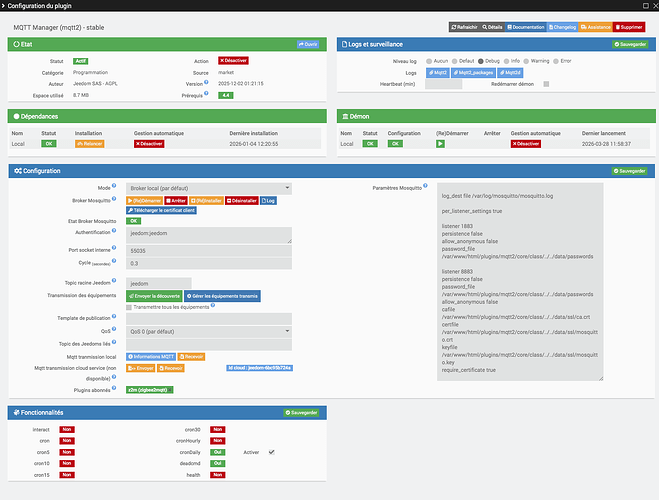Save the Fonctionnalités section
Viewport: 659px width, 500px height.
pos(301,413)
